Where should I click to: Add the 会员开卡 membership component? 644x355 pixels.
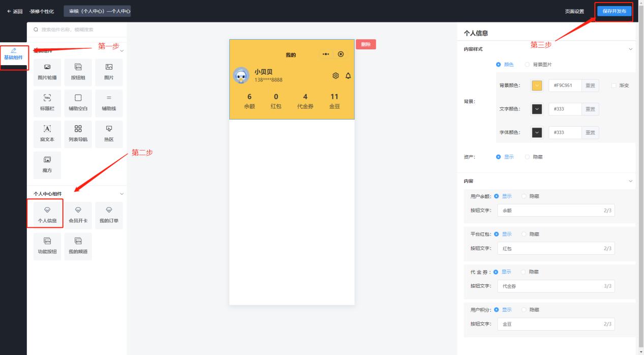click(x=78, y=215)
